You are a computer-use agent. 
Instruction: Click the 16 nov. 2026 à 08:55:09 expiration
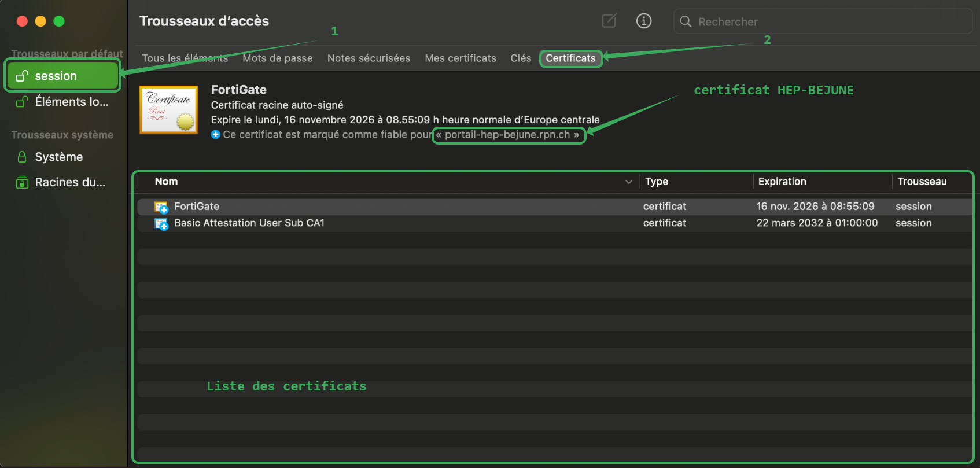pyautogui.click(x=816, y=207)
